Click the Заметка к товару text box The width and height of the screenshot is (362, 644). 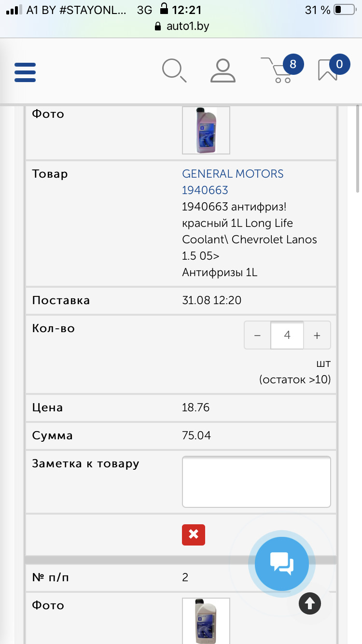point(256,482)
